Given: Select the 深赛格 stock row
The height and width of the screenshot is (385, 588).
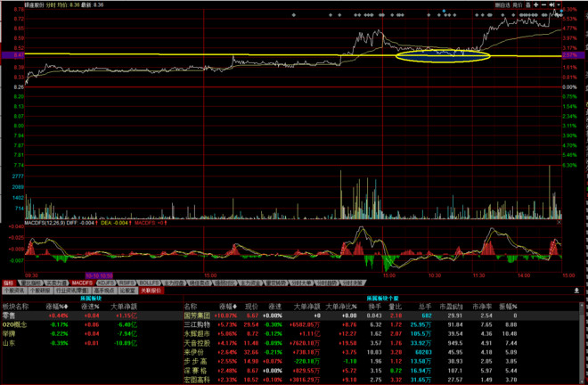Looking at the screenshot, I should tap(381, 371).
